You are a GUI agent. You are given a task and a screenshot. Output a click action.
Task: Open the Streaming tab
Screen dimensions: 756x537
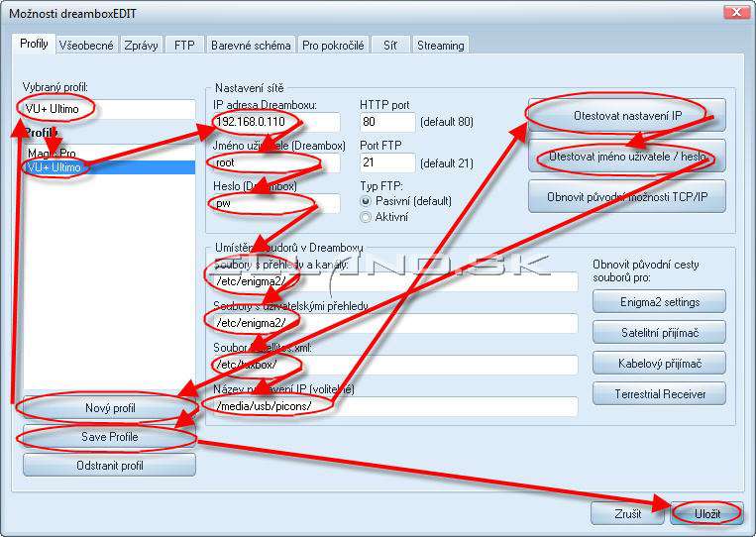pos(441,46)
